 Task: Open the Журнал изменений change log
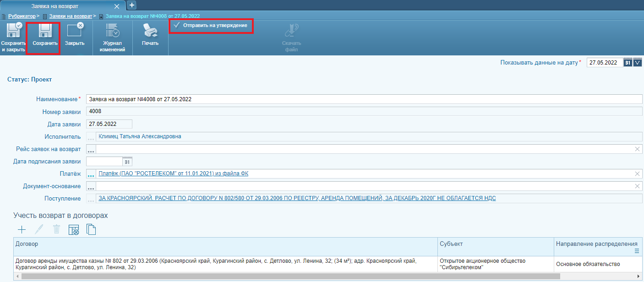tap(112, 32)
